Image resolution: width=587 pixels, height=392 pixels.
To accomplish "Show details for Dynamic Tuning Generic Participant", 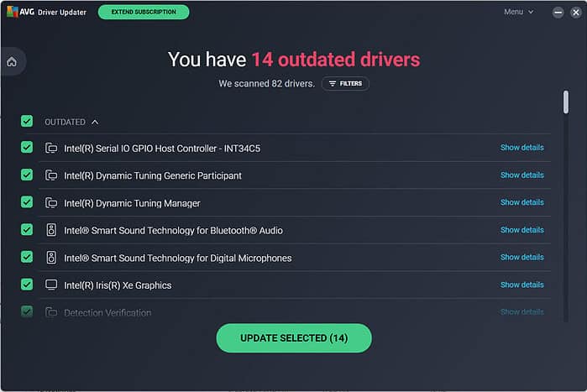I will point(521,175).
